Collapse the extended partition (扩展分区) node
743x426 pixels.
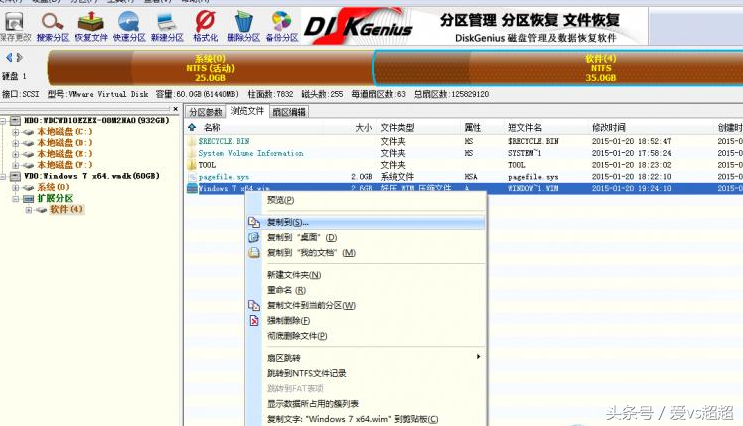point(16,199)
